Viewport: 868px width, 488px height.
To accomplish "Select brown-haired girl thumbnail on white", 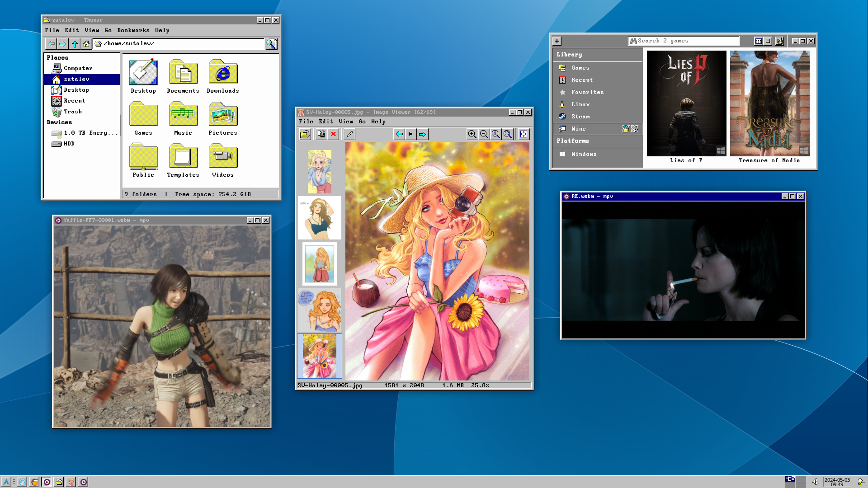I will point(320,218).
